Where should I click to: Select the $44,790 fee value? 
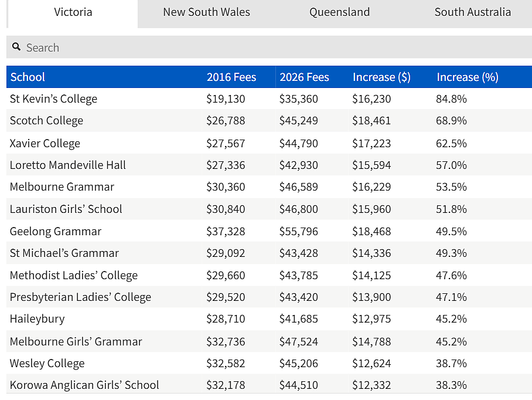point(299,143)
